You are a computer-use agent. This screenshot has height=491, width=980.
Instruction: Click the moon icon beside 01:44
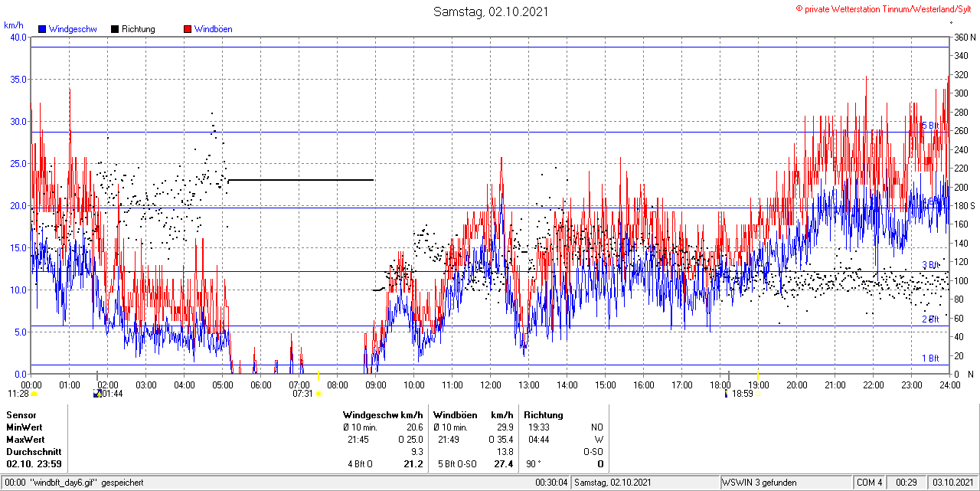[x=96, y=394]
